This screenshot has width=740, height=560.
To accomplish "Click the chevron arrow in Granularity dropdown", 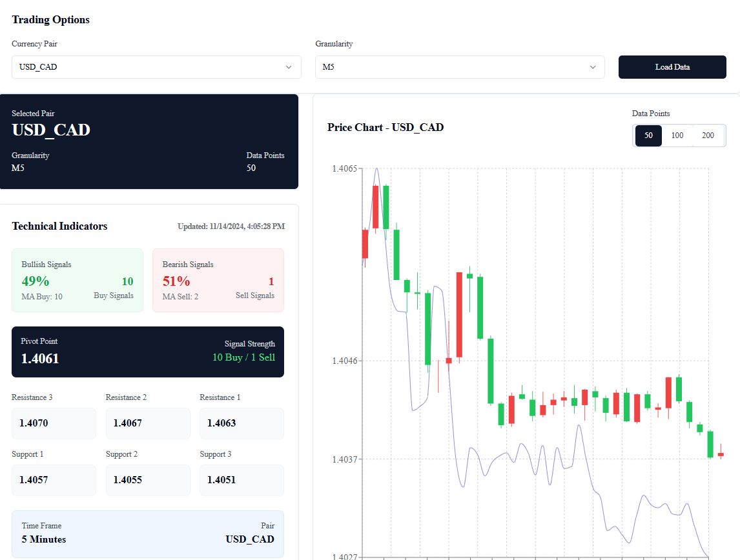I will (592, 67).
